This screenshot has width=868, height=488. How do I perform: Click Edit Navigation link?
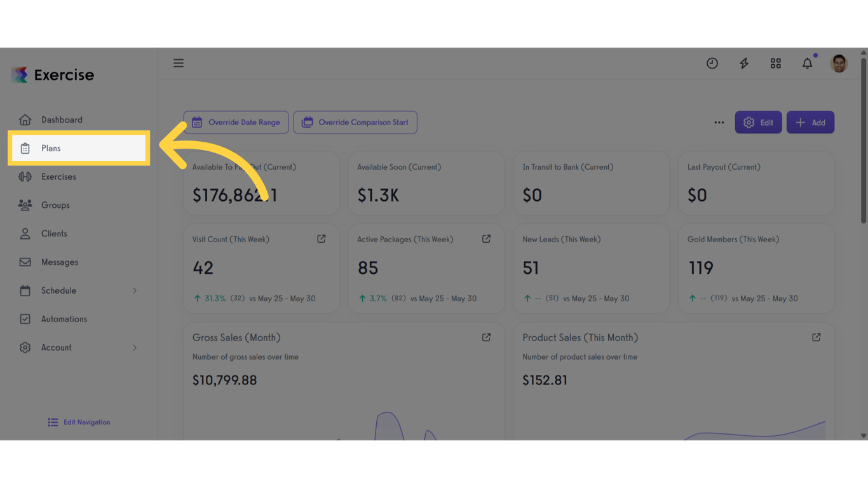[79, 423]
